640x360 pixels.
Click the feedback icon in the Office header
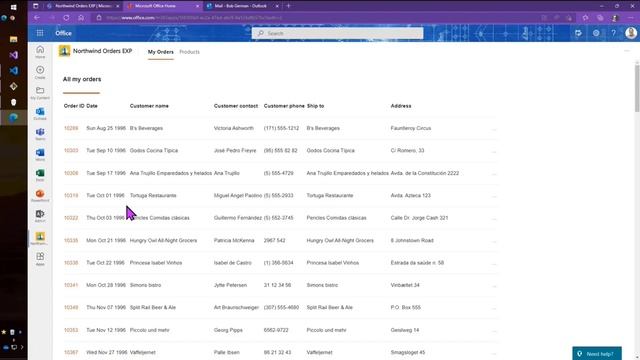coord(578,33)
